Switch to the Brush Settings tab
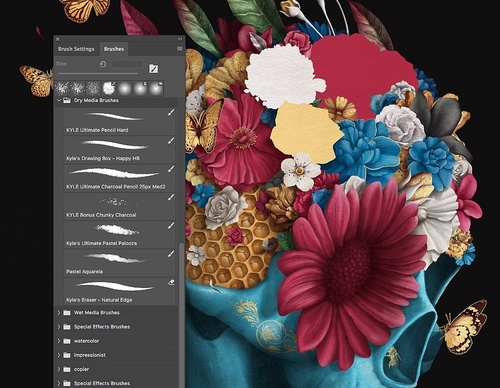This screenshot has height=388, width=500. tap(76, 49)
